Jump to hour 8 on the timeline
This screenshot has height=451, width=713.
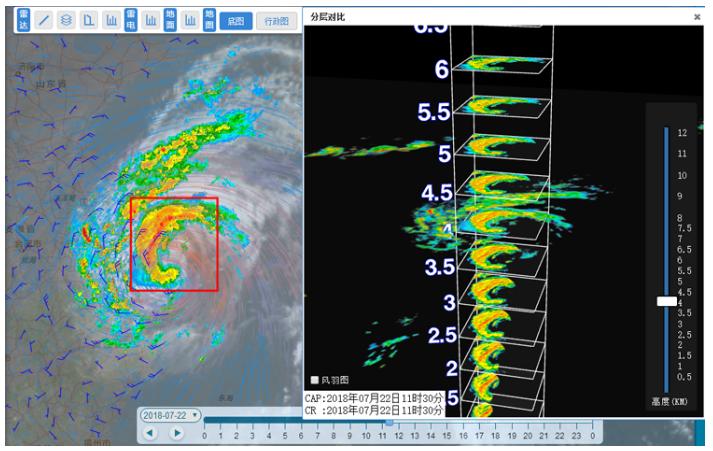[x=333, y=436]
